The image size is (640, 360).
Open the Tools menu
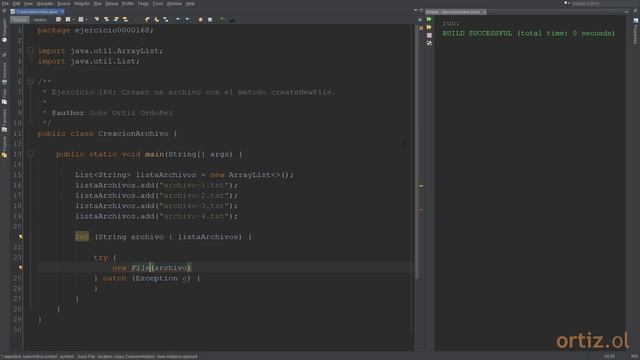coord(158,4)
